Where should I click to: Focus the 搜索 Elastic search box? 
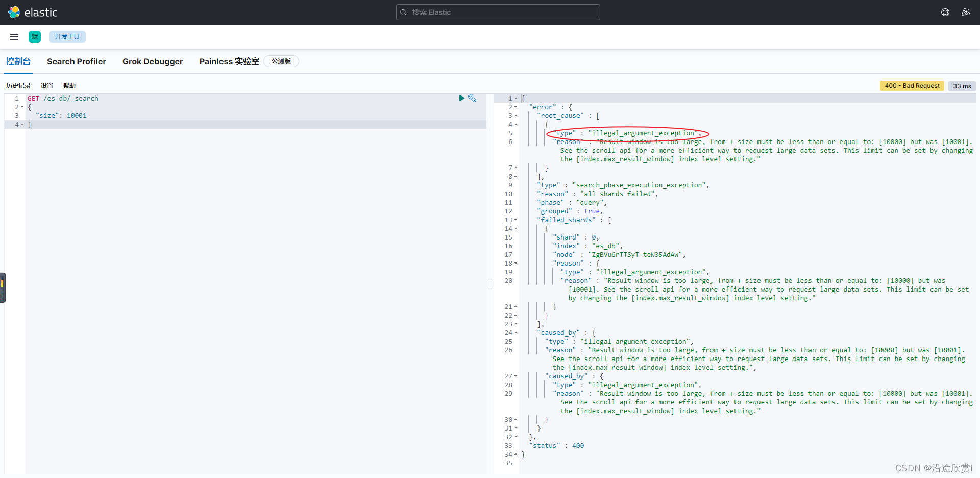click(498, 12)
